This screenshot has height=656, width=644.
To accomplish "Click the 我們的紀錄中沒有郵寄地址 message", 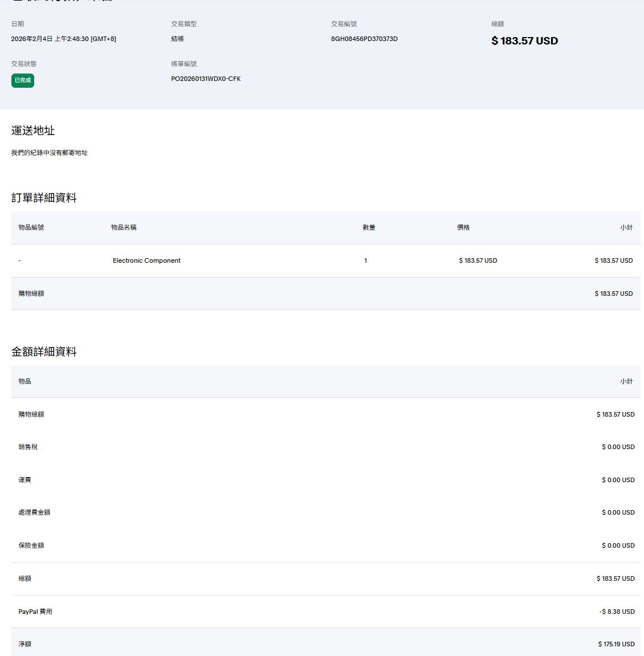I will 50,153.
